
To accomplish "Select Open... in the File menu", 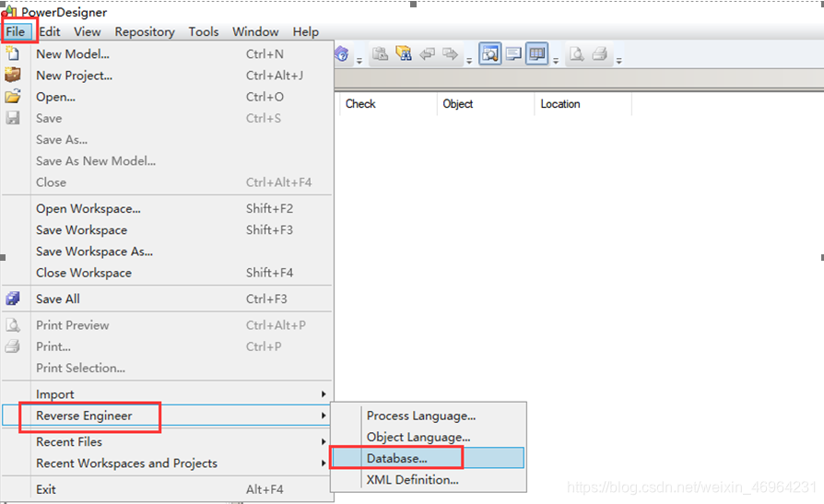I will [167, 98].
